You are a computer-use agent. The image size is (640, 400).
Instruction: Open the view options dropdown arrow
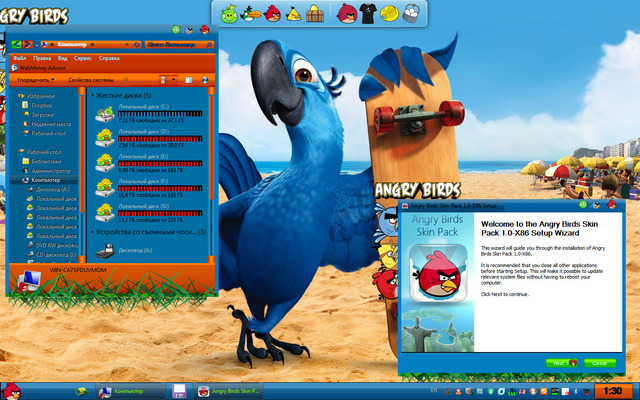[x=174, y=80]
